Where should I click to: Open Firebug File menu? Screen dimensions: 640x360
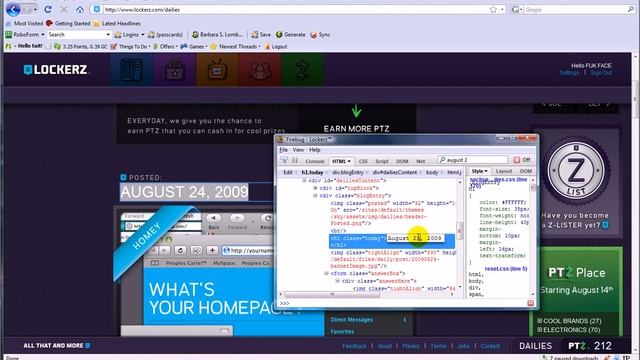point(283,150)
